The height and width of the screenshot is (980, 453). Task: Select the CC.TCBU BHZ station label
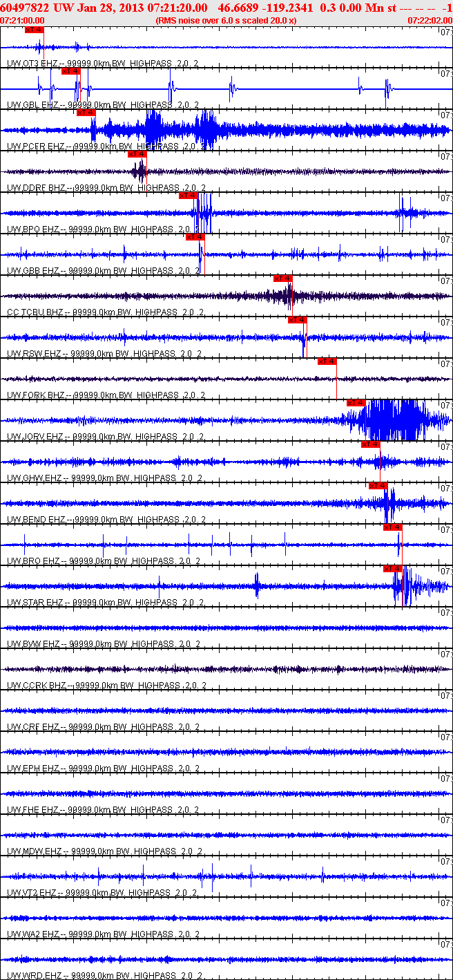(x=35, y=312)
